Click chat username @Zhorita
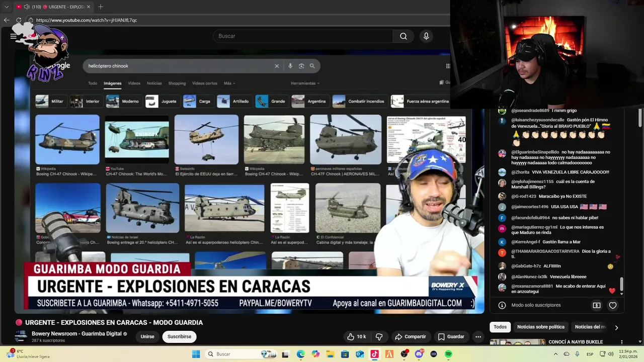Viewport: 644px width, 362px height. pyautogui.click(x=520, y=172)
